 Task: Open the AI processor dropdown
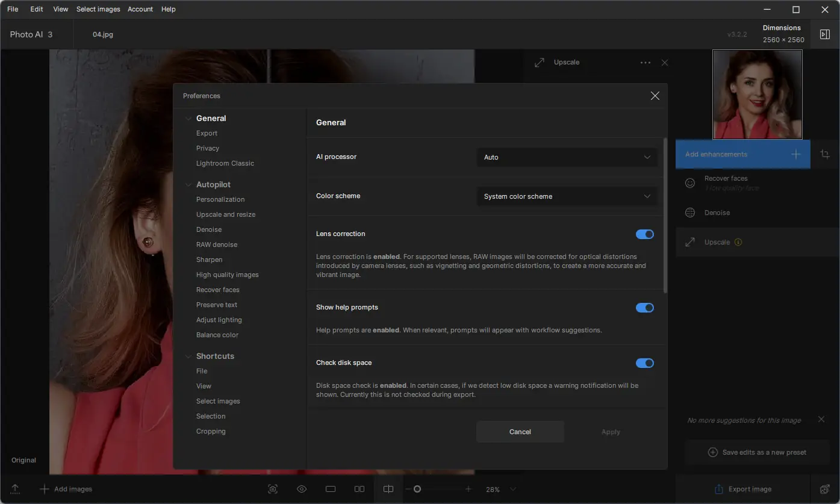567,157
